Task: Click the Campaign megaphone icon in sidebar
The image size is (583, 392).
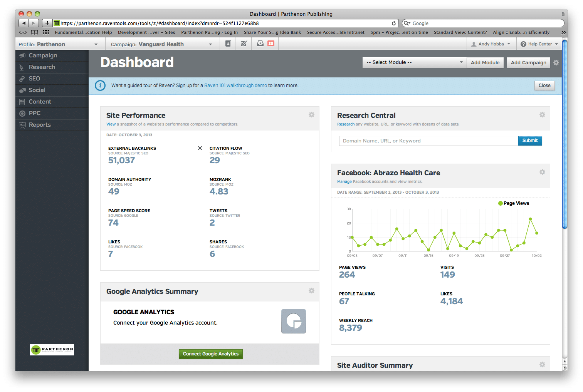Action: (x=23, y=55)
